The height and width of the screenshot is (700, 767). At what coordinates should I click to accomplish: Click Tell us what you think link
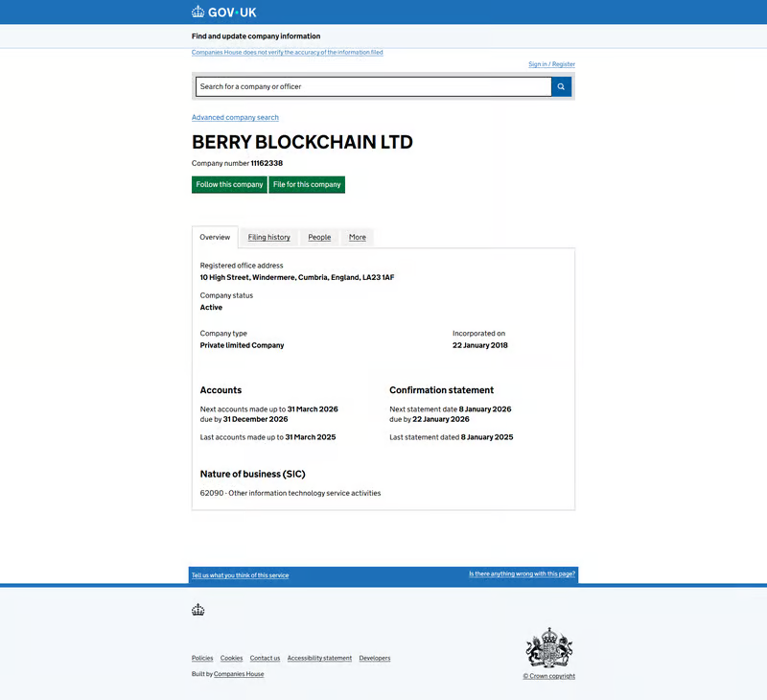pyautogui.click(x=240, y=575)
